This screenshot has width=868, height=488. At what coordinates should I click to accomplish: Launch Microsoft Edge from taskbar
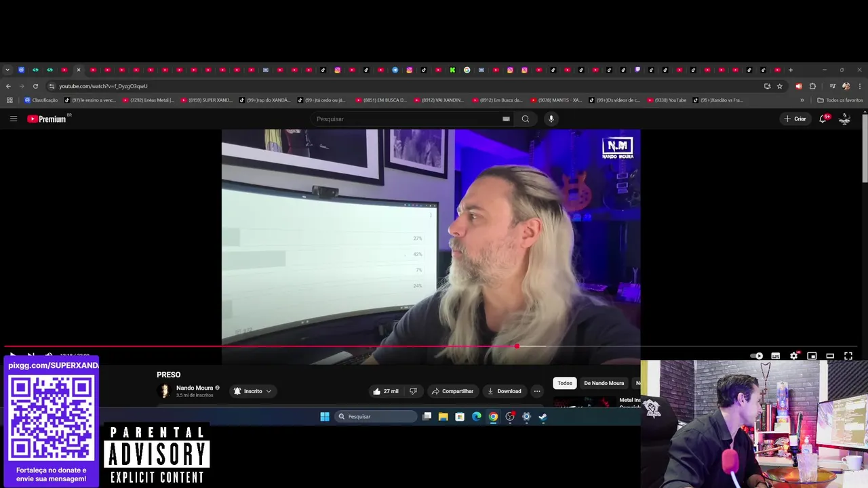click(x=476, y=417)
